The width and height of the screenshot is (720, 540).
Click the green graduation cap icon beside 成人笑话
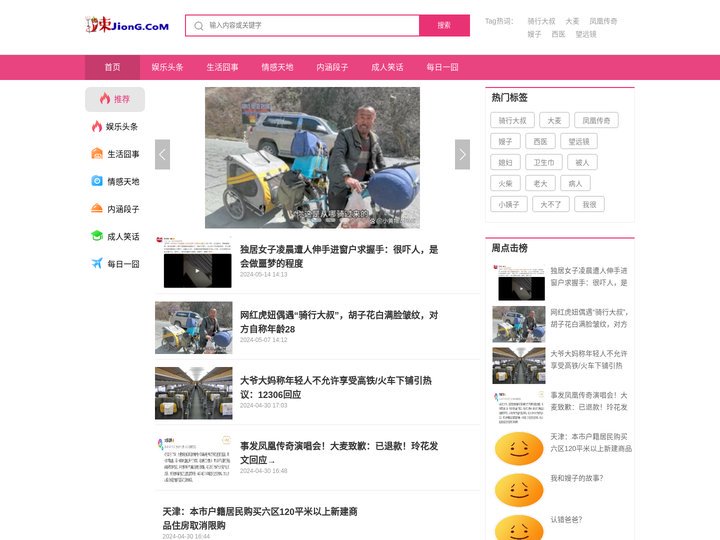coord(96,236)
